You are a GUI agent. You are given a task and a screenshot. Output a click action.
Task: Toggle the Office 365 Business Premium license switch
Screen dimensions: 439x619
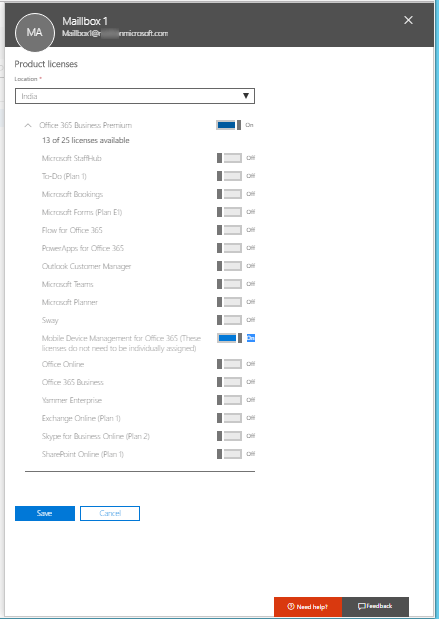(x=229, y=126)
